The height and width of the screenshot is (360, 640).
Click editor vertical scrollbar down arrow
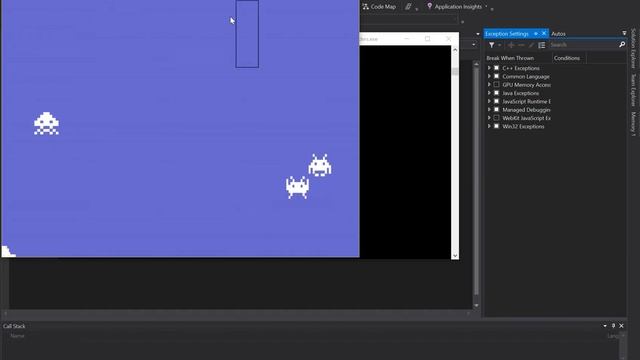point(476,305)
